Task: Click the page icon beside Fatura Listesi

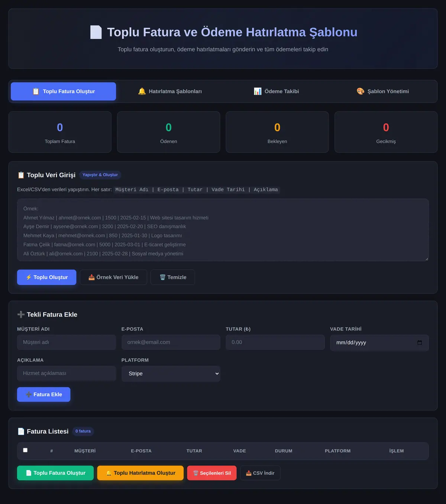Action: [21, 431]
